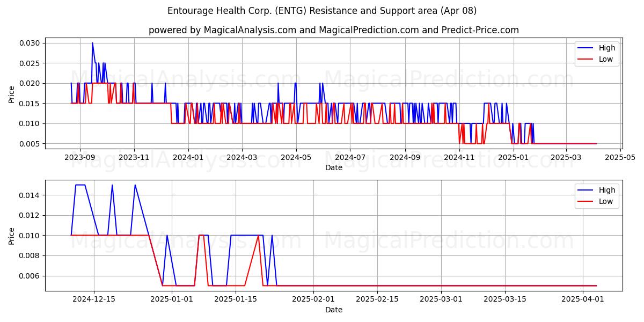Click the '0.025' price tick label
The height and width of the screenshot is (322, 644).
[31, 63]
